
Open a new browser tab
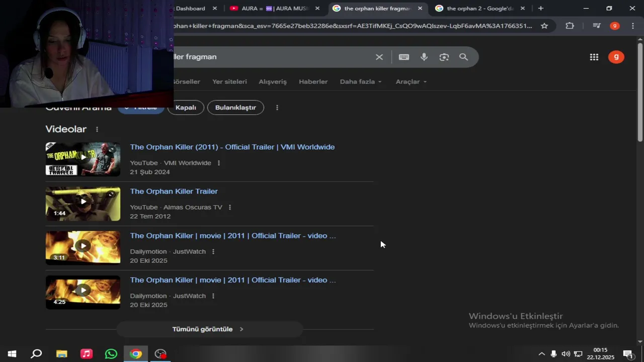541,8
